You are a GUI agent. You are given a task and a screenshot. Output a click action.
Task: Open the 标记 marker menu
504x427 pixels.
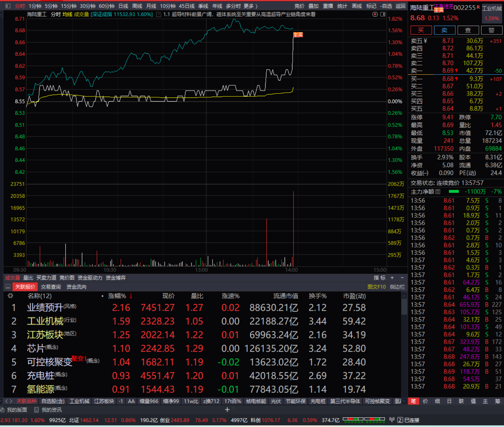[371, 6]
